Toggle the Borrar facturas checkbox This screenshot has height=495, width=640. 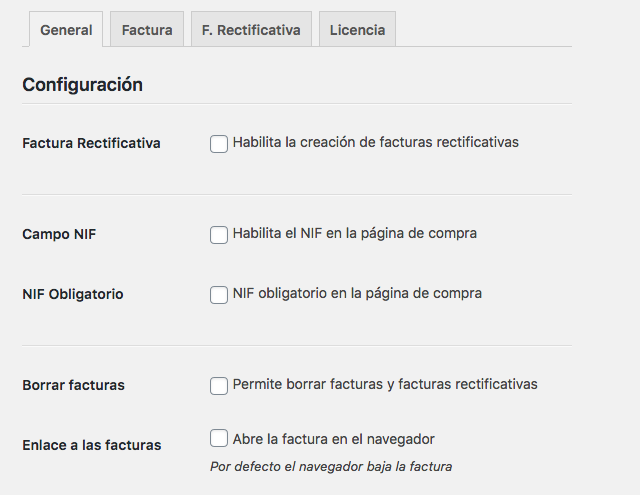click(219, 386)
